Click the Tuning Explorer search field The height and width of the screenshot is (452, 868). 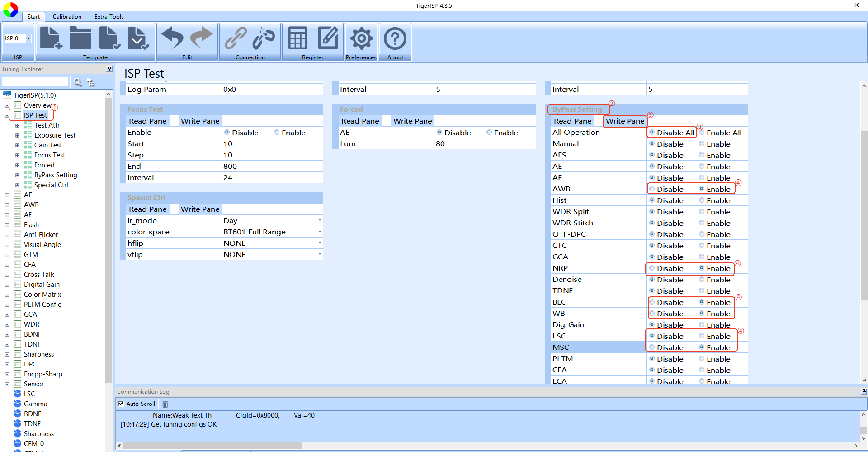(x=35, y=82)
